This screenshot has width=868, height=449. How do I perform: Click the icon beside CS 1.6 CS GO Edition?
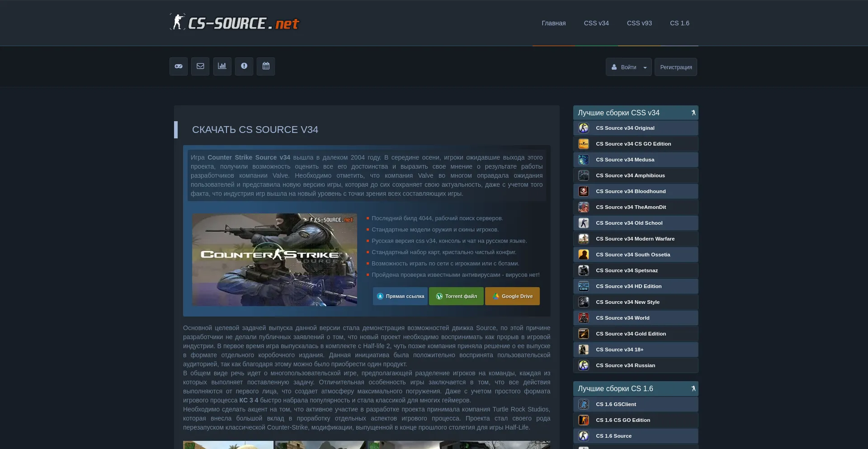click(584, 420)
